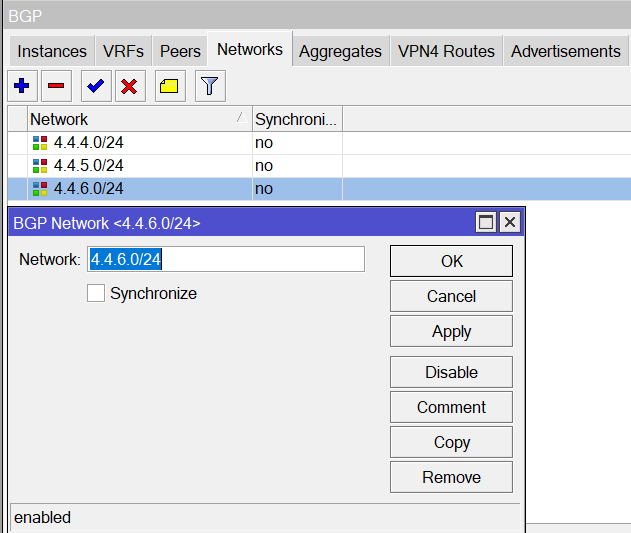Go to the VPN4 Routes tab

(445, 51)
